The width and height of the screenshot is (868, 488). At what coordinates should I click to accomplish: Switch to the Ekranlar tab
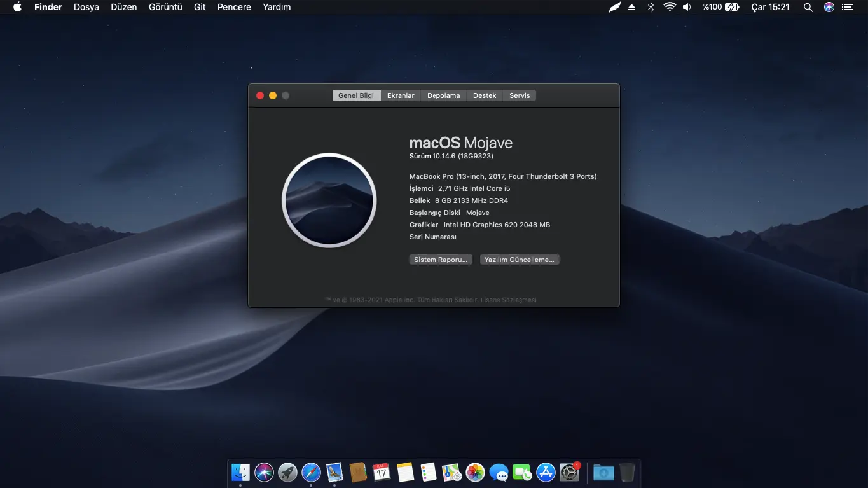(401, 95)
